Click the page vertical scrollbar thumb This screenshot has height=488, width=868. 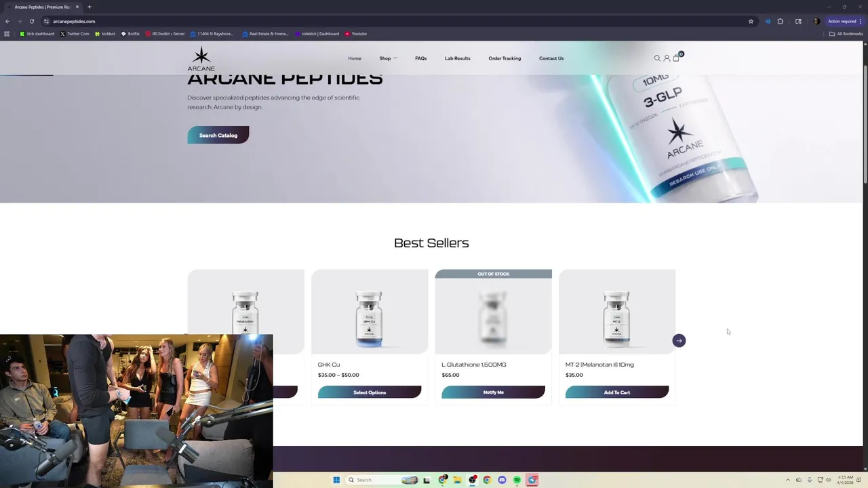[865, 123]
